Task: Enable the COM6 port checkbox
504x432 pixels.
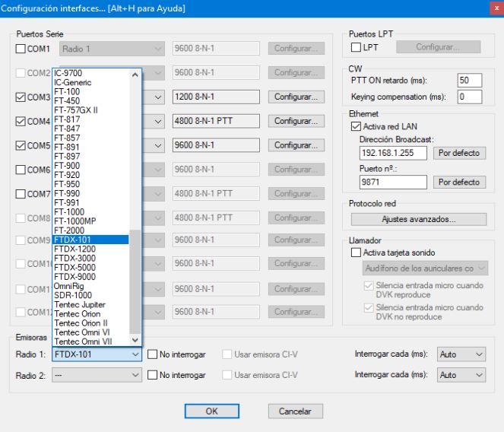Action: [21, 170]
